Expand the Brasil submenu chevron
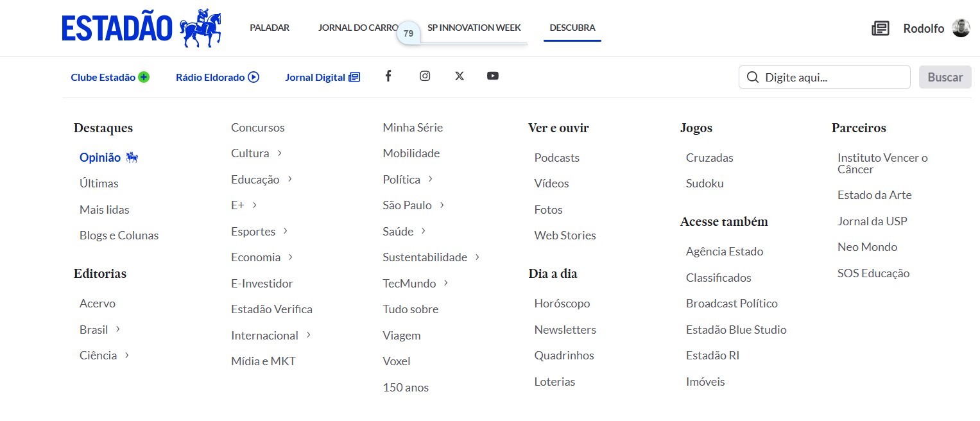Viewport: 980px width, 421px height. click(118, 329)
